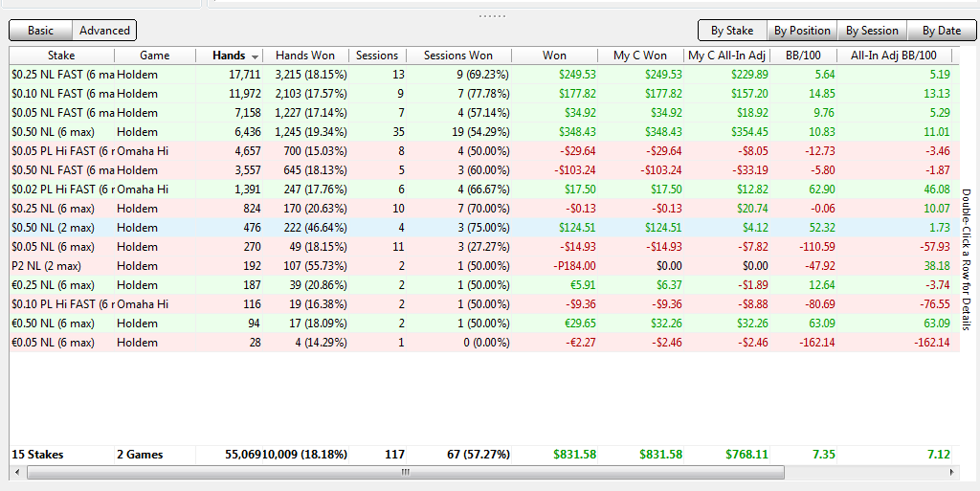Select the $0.02 PL Hi FAST Omaha row
This screenshot has height=491, width=980.
click(484, 190)
